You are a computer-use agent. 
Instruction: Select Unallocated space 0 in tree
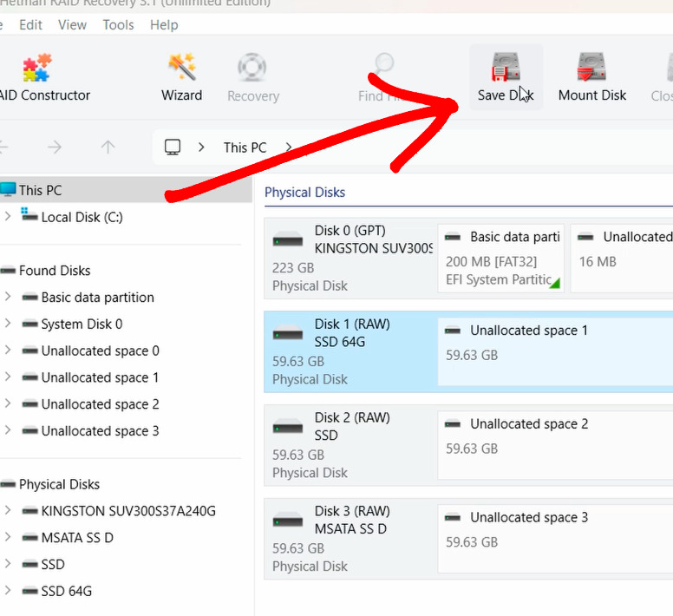100,351
